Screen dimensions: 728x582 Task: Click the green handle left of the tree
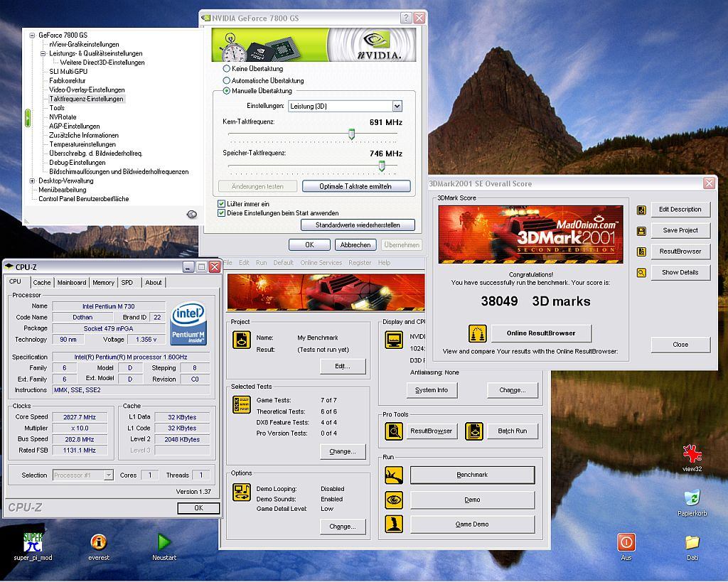28,118
